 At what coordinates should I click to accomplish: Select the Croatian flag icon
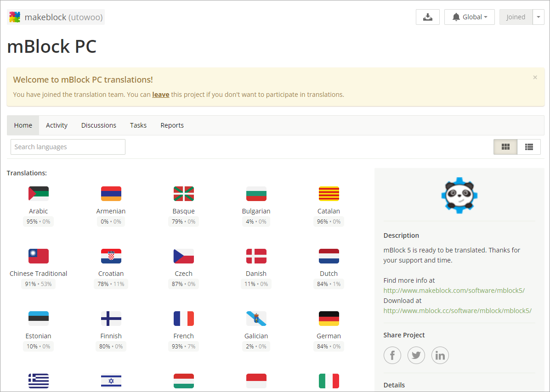point(111,256)
